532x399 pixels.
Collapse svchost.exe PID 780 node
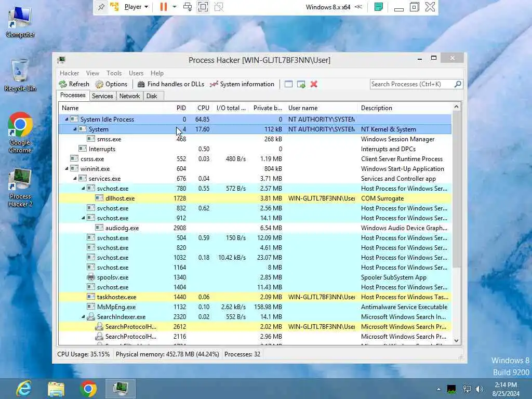coord(83,188)
